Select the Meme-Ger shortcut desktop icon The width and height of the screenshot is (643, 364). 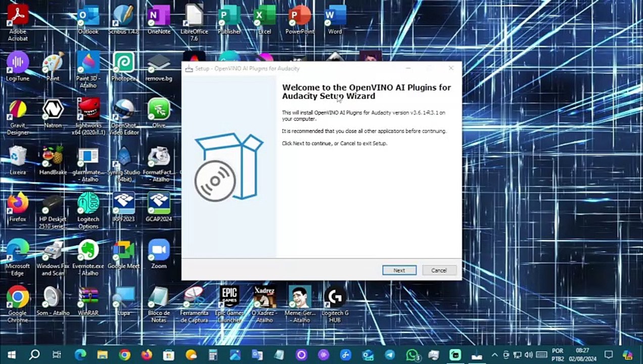tap(300, 305)
